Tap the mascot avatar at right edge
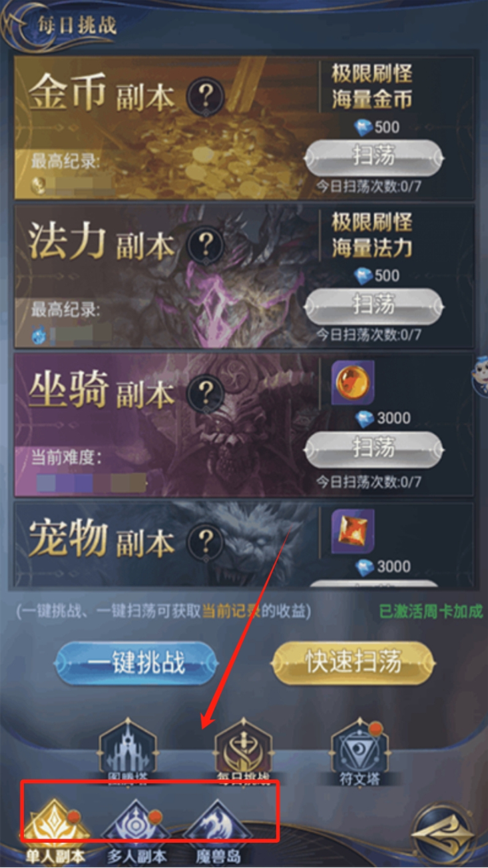Image resolution: width=488 pixels, height=868 pixels. pos(481,374)
